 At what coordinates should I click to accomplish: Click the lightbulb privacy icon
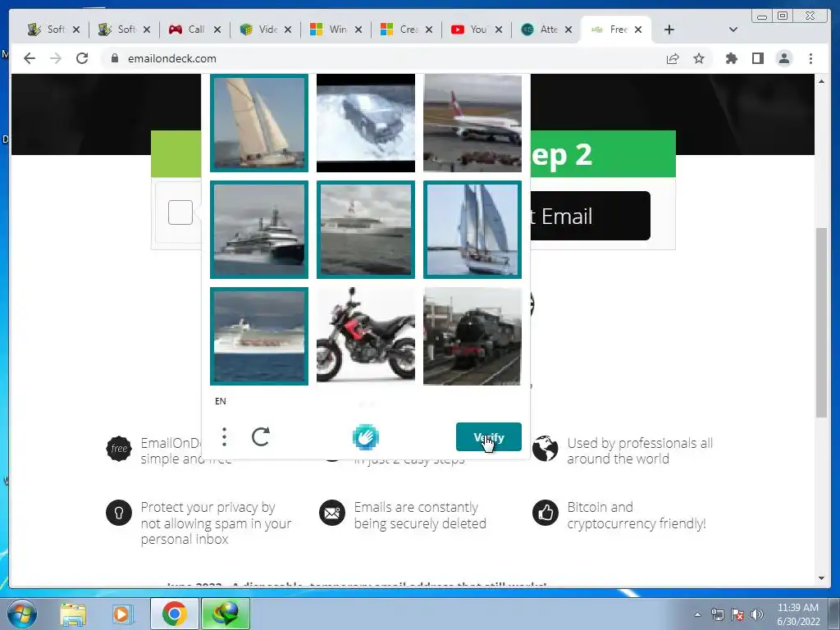point(119,513)
